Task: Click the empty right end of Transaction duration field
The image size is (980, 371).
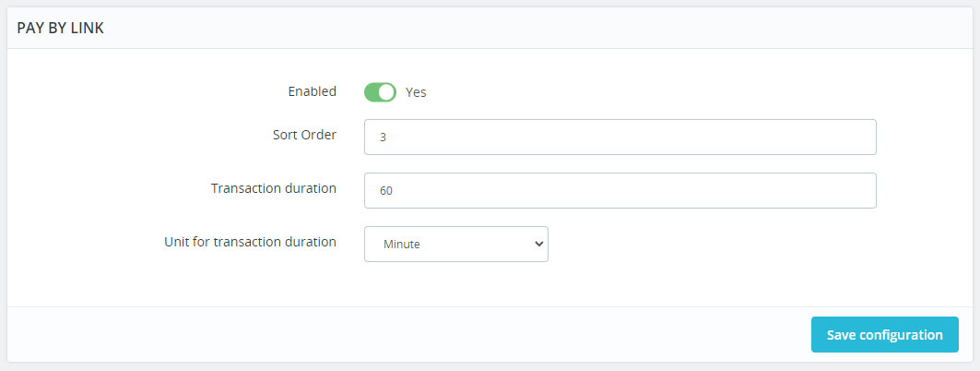Action: click(830, 191)
